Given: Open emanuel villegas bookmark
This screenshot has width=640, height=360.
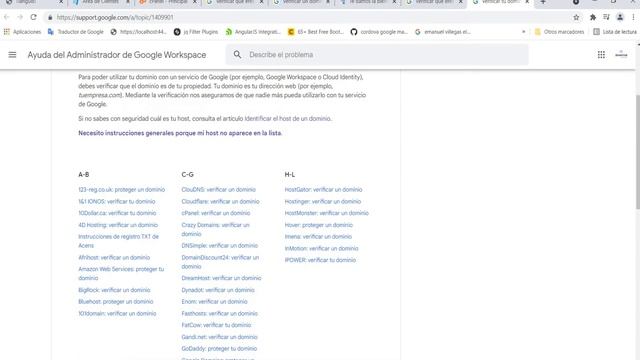Looking at the screenshot, I should [x=443, y=32].
